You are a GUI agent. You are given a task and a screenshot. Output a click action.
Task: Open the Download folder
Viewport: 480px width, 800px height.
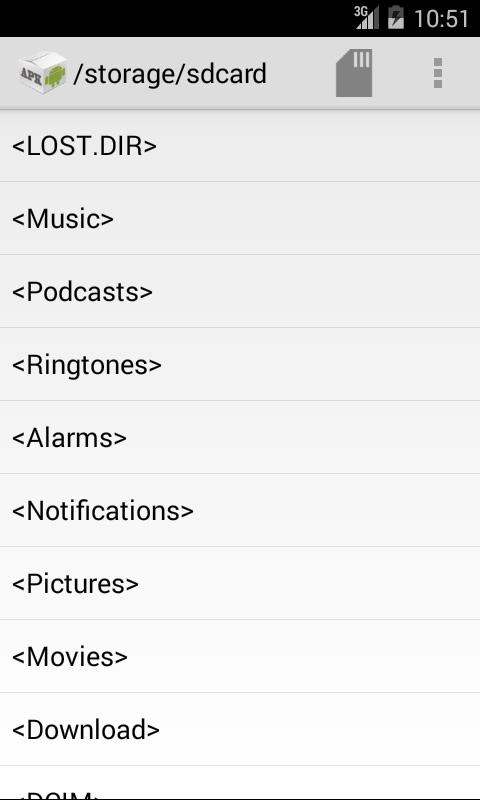[x=240, y=729]
